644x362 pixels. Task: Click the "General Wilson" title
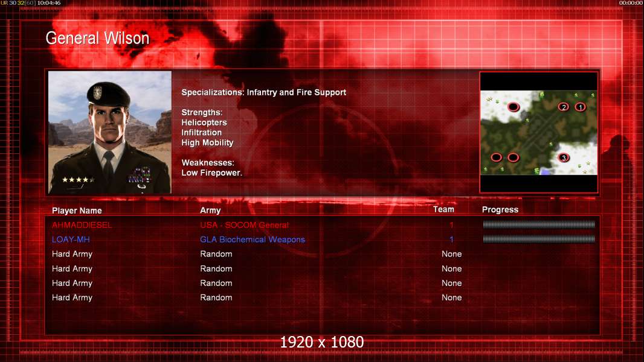[97, 38]
